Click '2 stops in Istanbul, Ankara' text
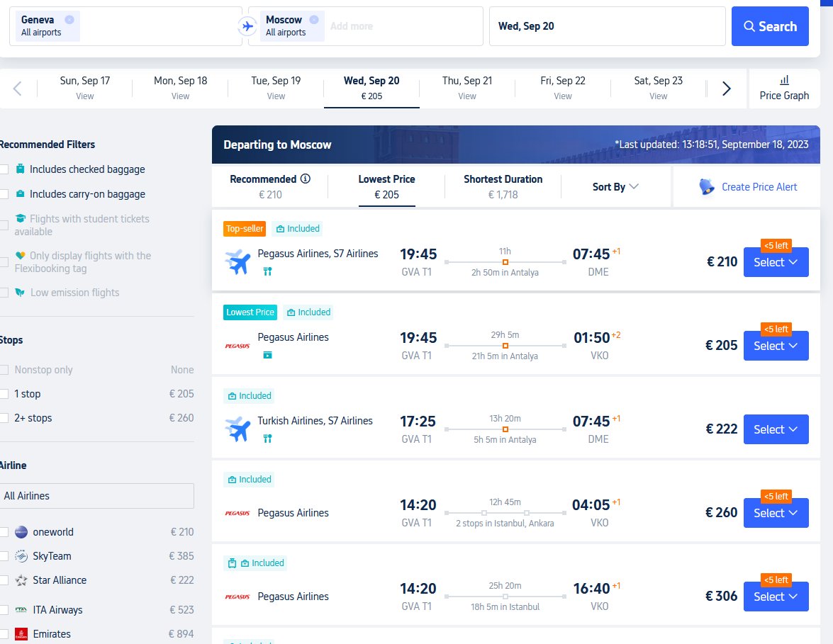The height and width of the screenshot is (644, 833). [x=505, y=524]
